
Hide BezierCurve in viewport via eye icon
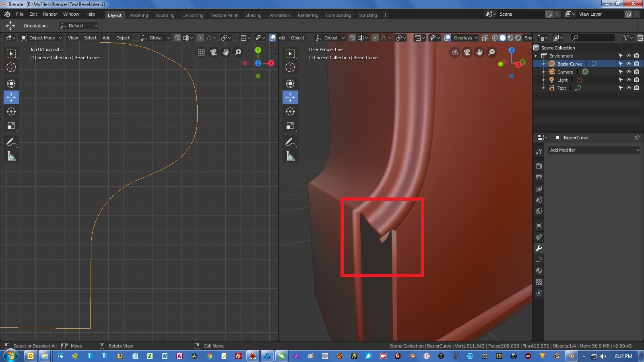tap(628, 64)
